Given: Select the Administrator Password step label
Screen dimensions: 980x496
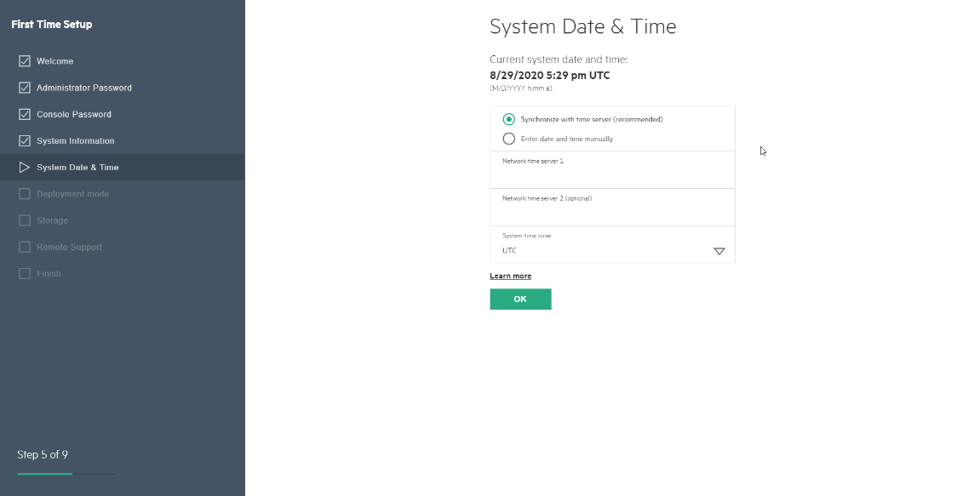Looking at the screenshot, I should click(84, 88).
